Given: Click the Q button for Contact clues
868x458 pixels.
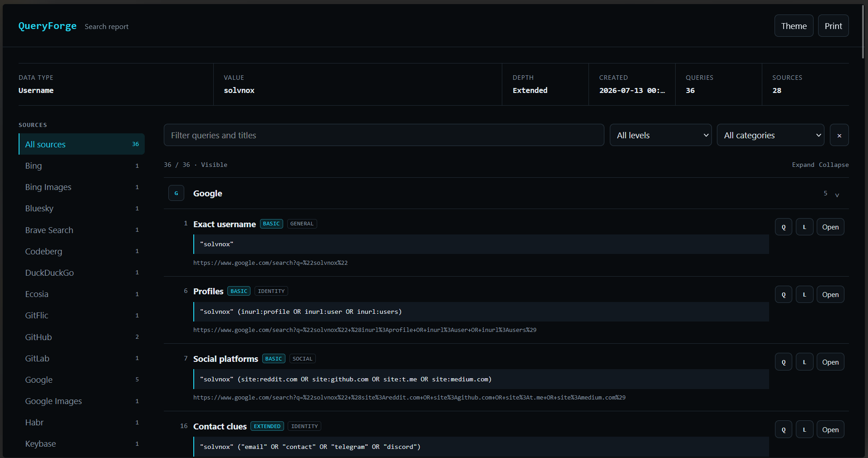Looking at the screenshot, I should click(x=784, y=430).
